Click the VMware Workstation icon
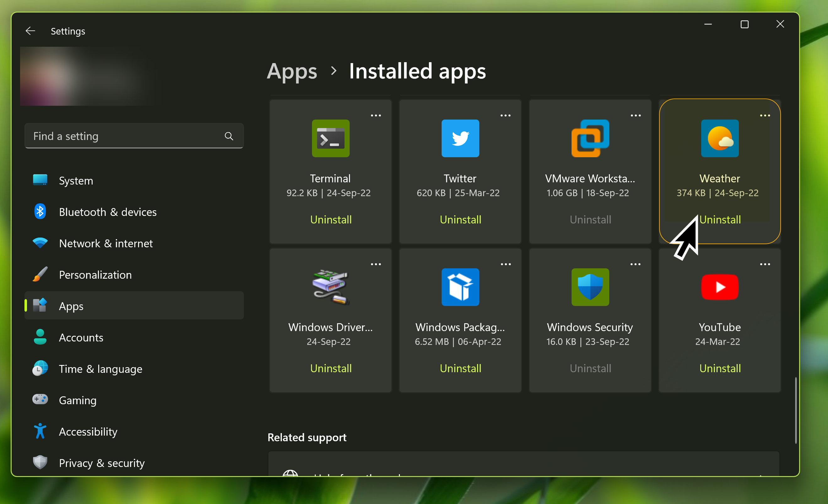Screen dimensions: 828x504 [590, 138]
